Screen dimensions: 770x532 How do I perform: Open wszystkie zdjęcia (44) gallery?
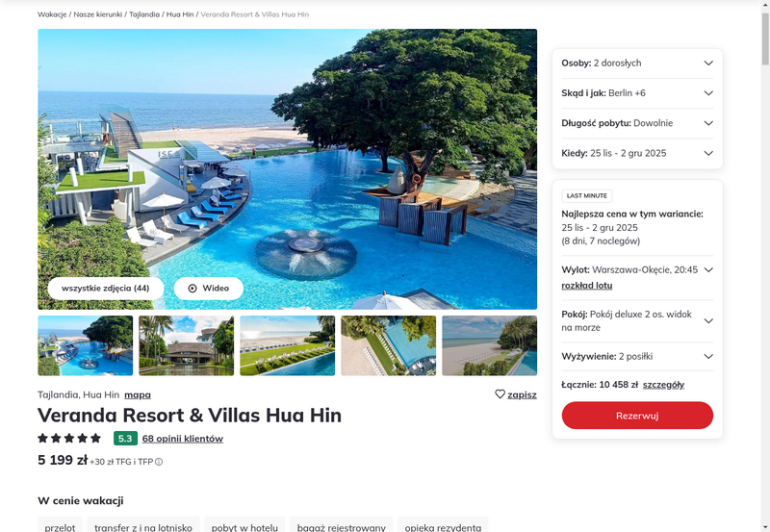coord(106,289)
